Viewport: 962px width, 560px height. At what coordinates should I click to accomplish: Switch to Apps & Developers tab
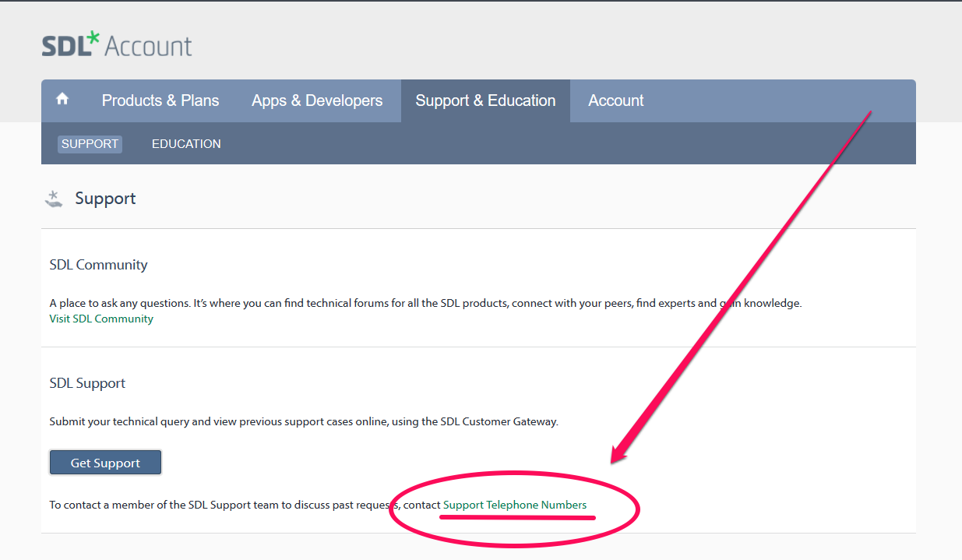click(317, 100)
